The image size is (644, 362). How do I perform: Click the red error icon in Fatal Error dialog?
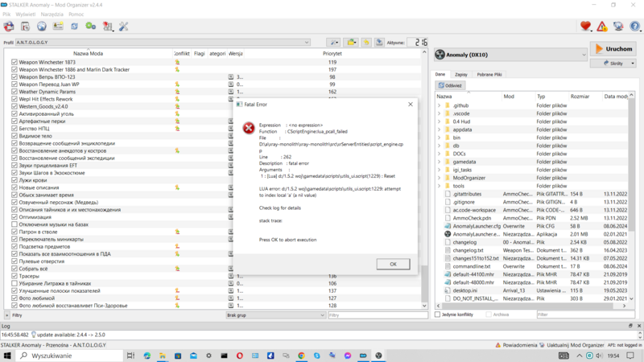point(249,129)
